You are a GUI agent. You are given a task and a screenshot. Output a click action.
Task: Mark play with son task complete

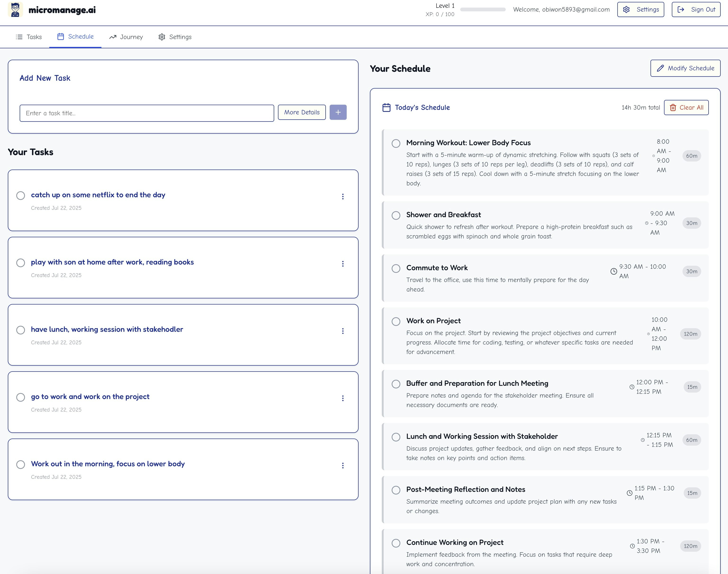[x=21, y=263]
